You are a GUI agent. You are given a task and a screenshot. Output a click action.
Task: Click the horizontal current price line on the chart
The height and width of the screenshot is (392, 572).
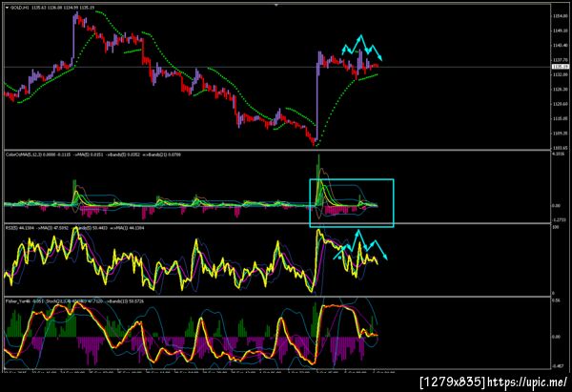(x=277, y=67)
